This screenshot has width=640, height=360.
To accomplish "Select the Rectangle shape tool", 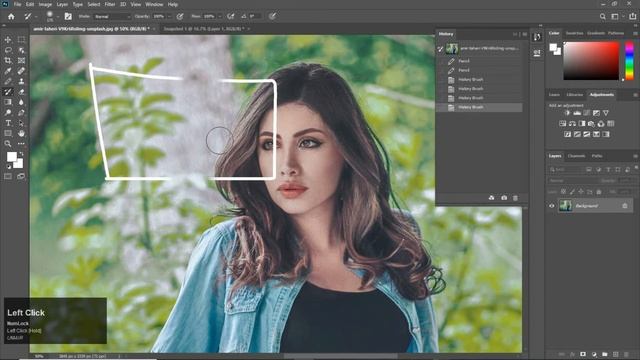I will coord(8,133).
